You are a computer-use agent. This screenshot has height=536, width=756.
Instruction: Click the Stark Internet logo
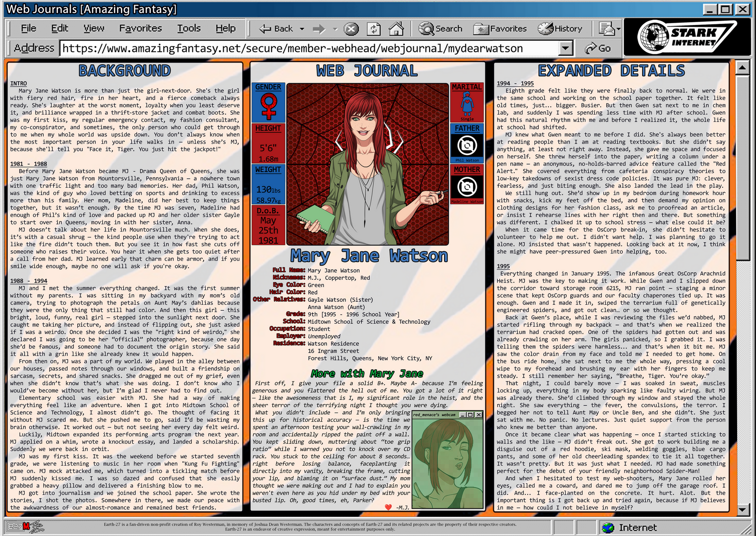point(687,37)
